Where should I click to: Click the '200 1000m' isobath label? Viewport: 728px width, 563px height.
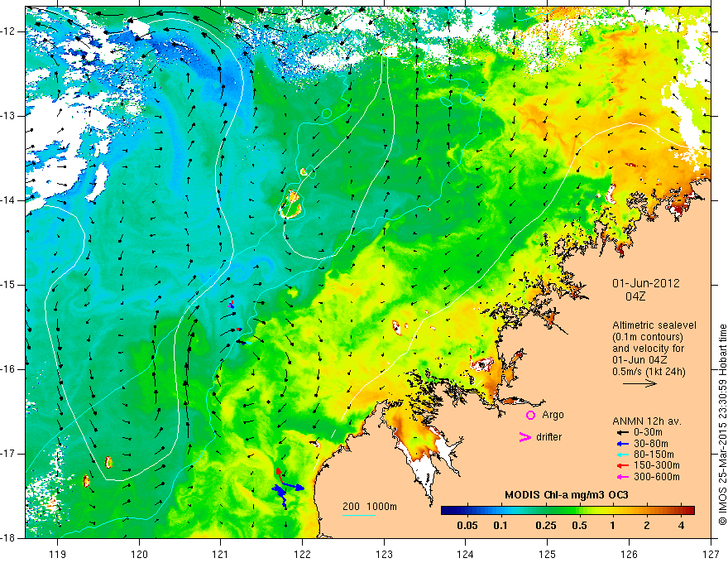[x=370, y=507]
